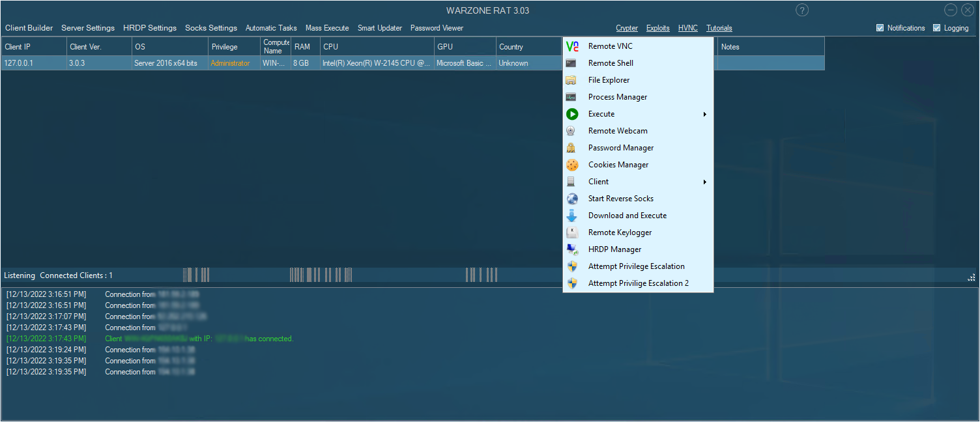Click the Cookies Manager cookie icon
The height and width of the screenshot is (422, 980).
point(572,165)
